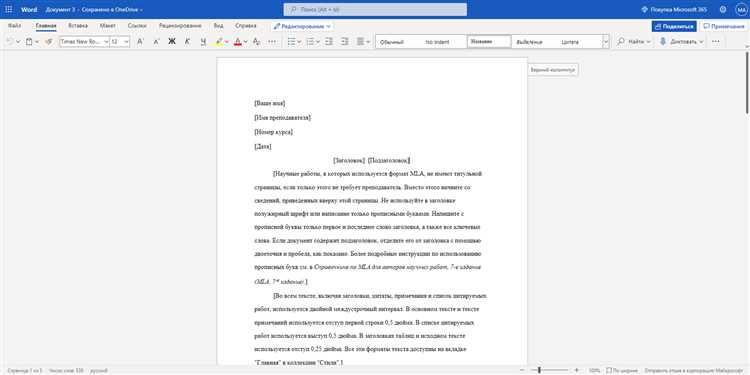Apply the red font color
This screenshot has height=375, width=750.
[x=238, y=42]
